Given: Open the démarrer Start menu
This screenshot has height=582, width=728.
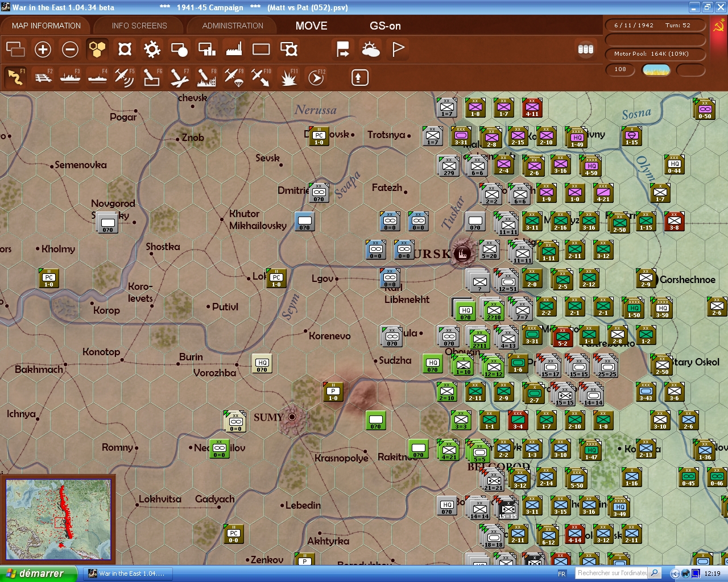Looking at the screenshot, I should click(x=38, y=573).
